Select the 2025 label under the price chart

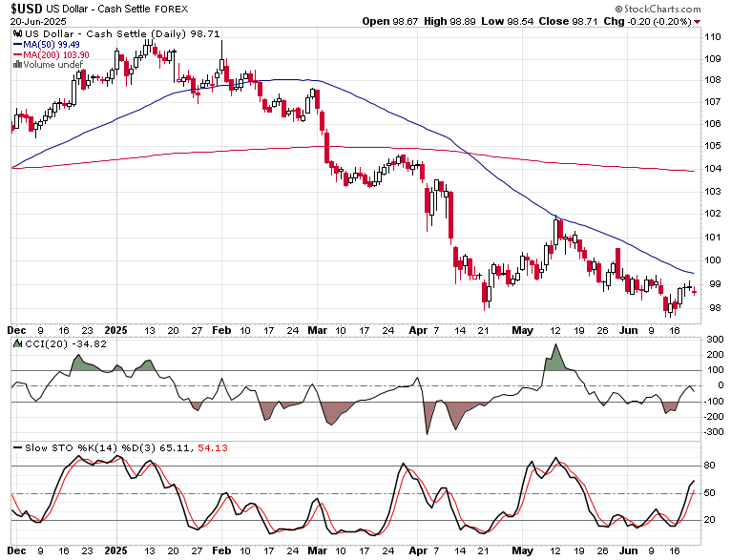[115, 330]
